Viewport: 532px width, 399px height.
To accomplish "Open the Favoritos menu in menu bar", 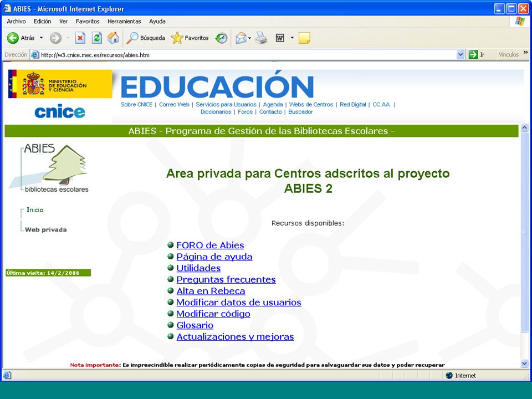I will pyautogui.click(x=88, y=22).
